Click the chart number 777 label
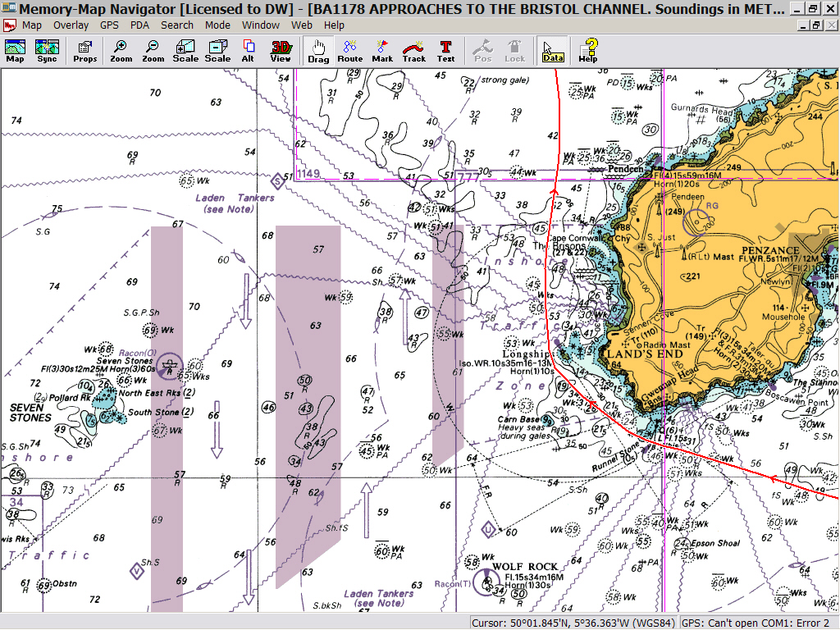The image size is (840, 630). (468, 176)
